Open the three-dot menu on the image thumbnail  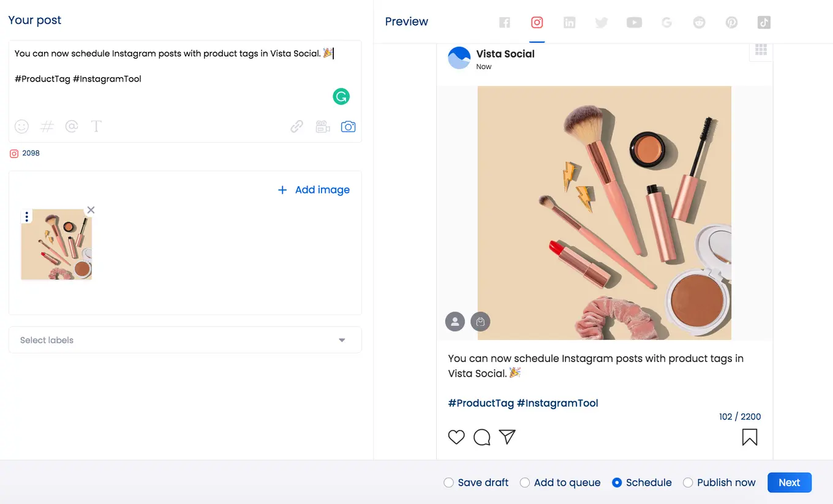click(x=26, y=216)
